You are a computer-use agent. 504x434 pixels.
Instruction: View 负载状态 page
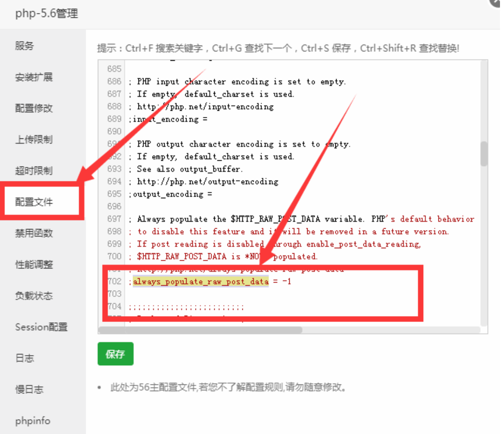[34, 296]
